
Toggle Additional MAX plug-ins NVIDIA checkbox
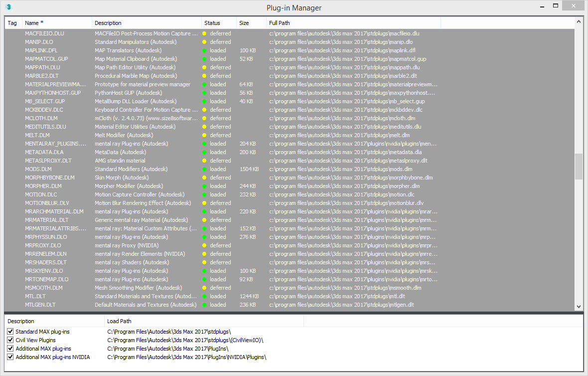tap(10, 357)
